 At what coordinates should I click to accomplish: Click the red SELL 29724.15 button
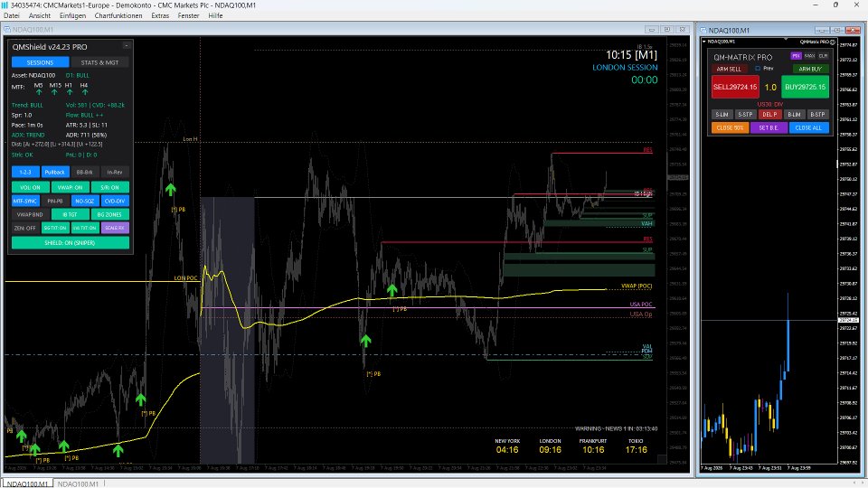coord(735,87)
